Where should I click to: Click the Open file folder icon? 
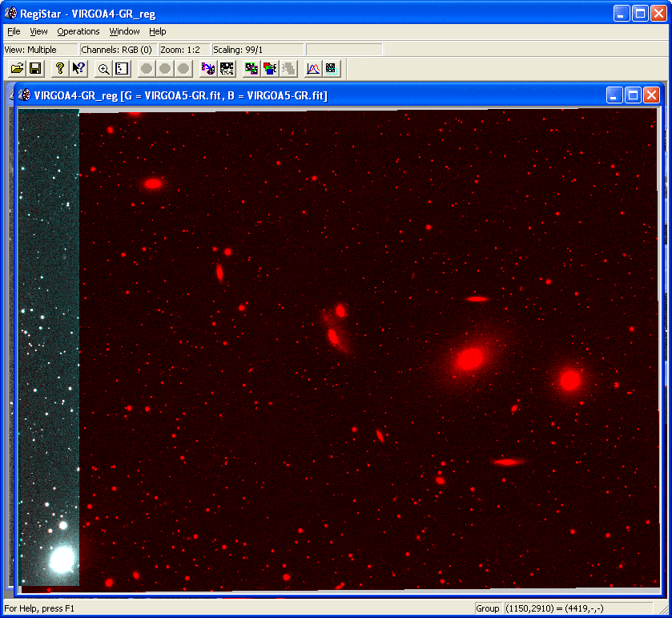[16, 69]
